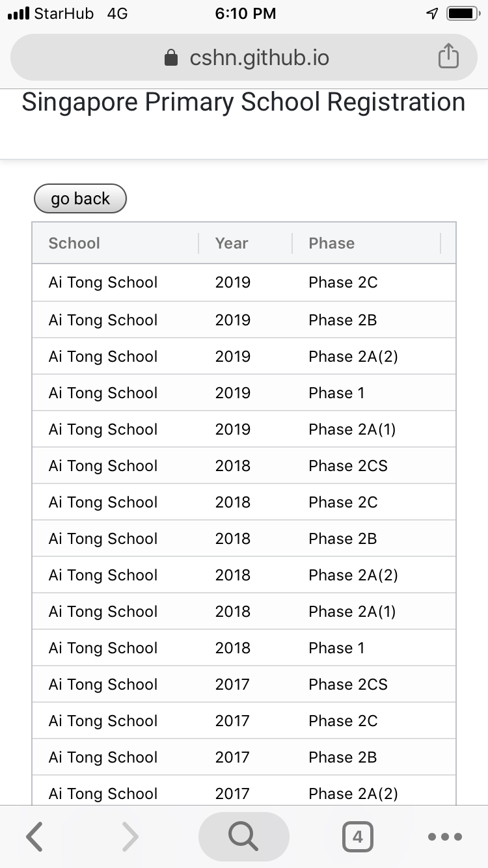The height and width of the screenshot is (868, 488).
Task: Tap the Singapore Primary School Registration heading
Action: click(x=243, y=102)
